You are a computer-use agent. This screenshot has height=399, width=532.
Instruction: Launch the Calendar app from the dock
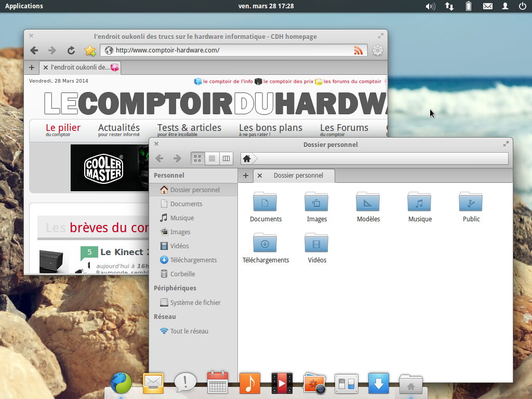pyautogui.click(x=218, y=383)
